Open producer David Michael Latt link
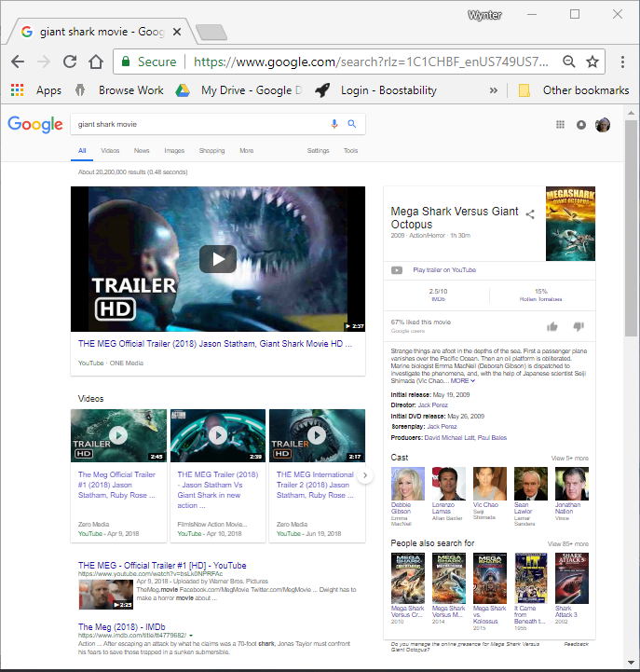This screenshot has width=640, height=672. [449, 437]
